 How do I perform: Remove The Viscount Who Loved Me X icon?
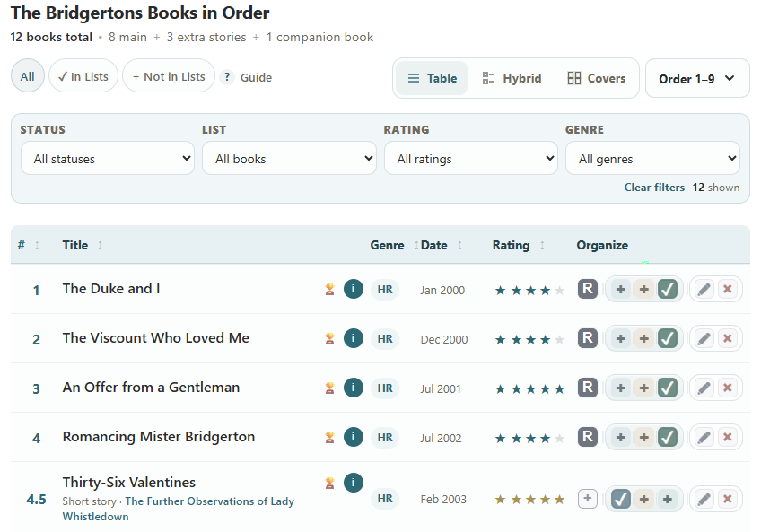[728, 338]
